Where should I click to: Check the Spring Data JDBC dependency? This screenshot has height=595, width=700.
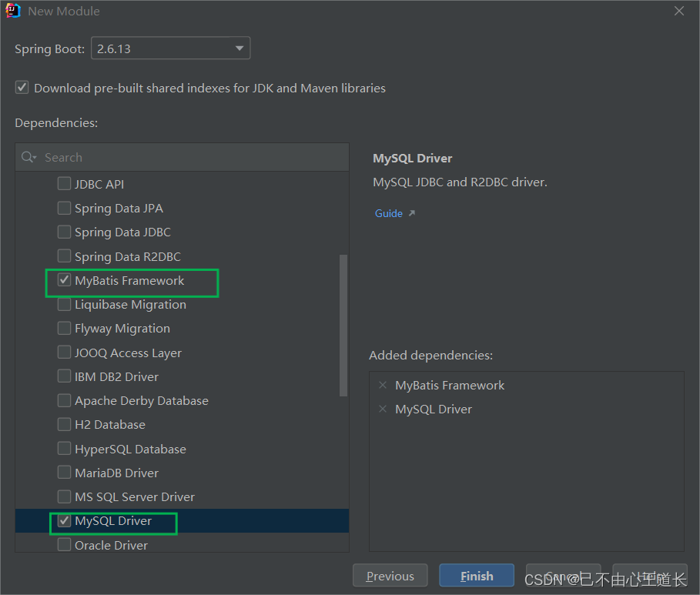pos(64,232)
